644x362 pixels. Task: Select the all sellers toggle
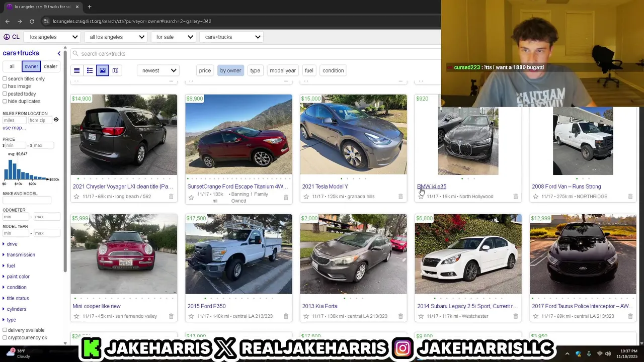12,66
